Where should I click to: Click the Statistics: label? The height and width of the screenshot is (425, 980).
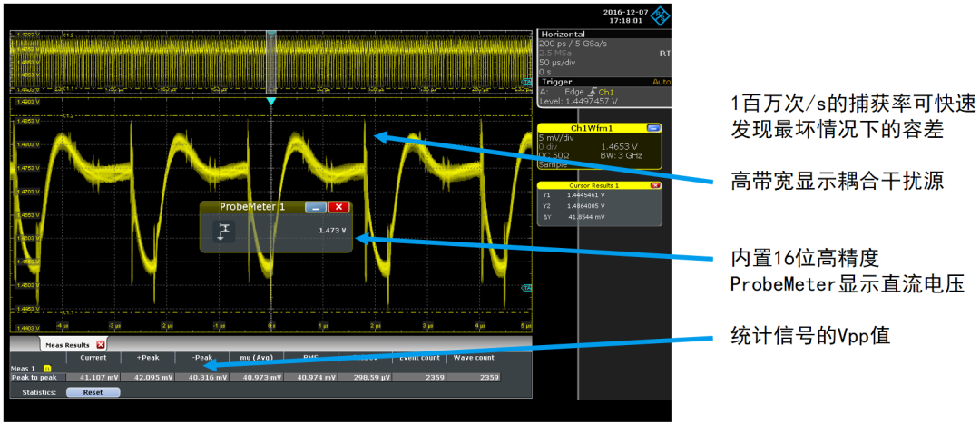[39, 392]
